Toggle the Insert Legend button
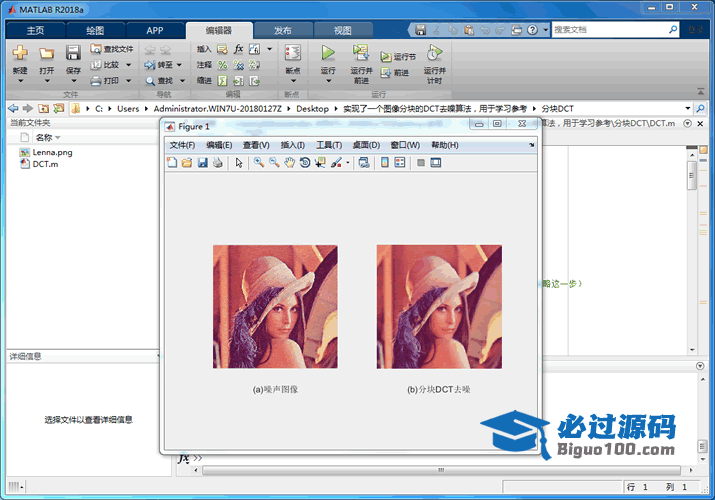715x500 pixels. tap(400, 163)
